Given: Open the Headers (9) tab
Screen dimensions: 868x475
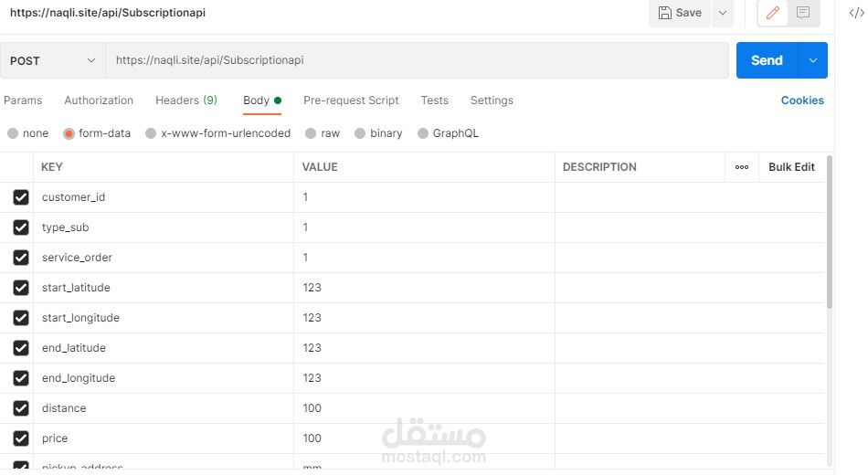Looking at the screenshot, I should tap(186, 100).
